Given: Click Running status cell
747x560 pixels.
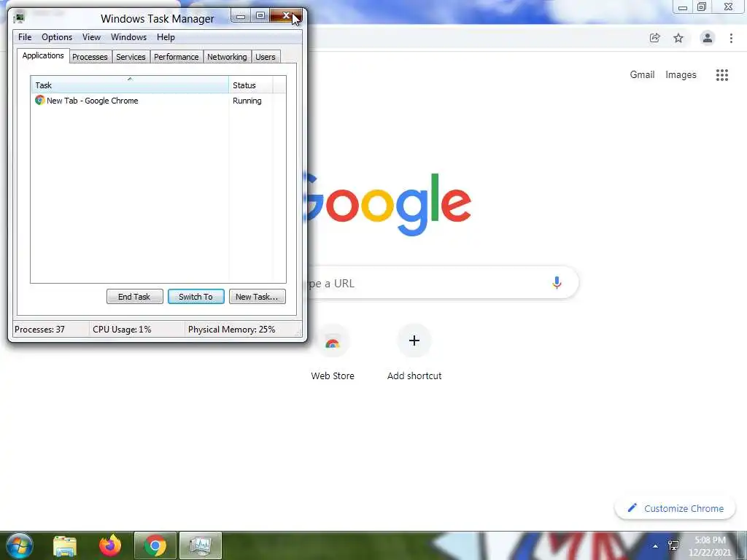Looking at the screenshot, I should (247, 101).
